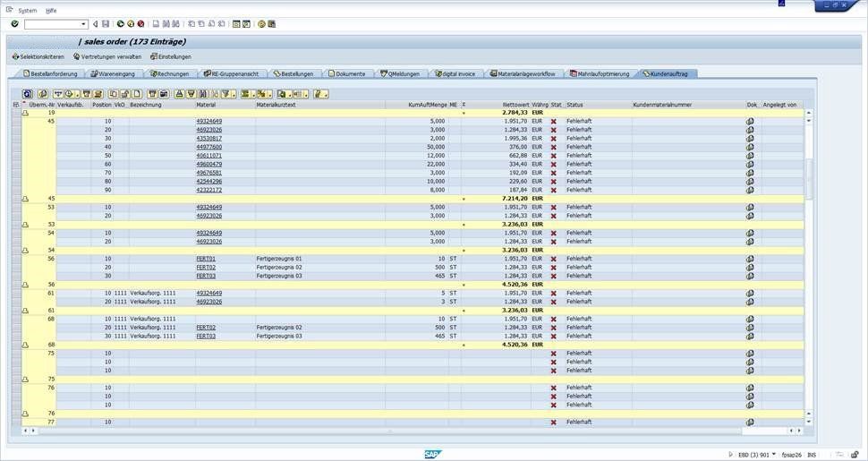The width and height of the screenshot is (868, 461).
Task: Click in the command input field
Action: (x=53, y=24)
